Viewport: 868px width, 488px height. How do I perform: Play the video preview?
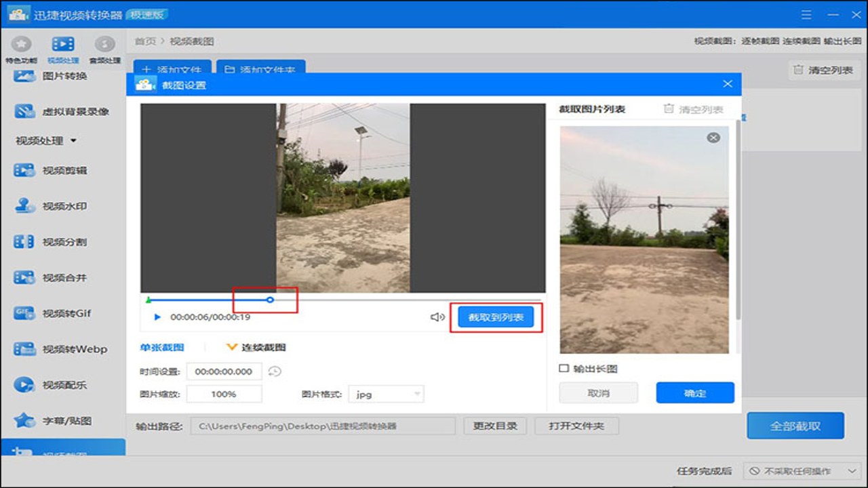pos(157,317)
